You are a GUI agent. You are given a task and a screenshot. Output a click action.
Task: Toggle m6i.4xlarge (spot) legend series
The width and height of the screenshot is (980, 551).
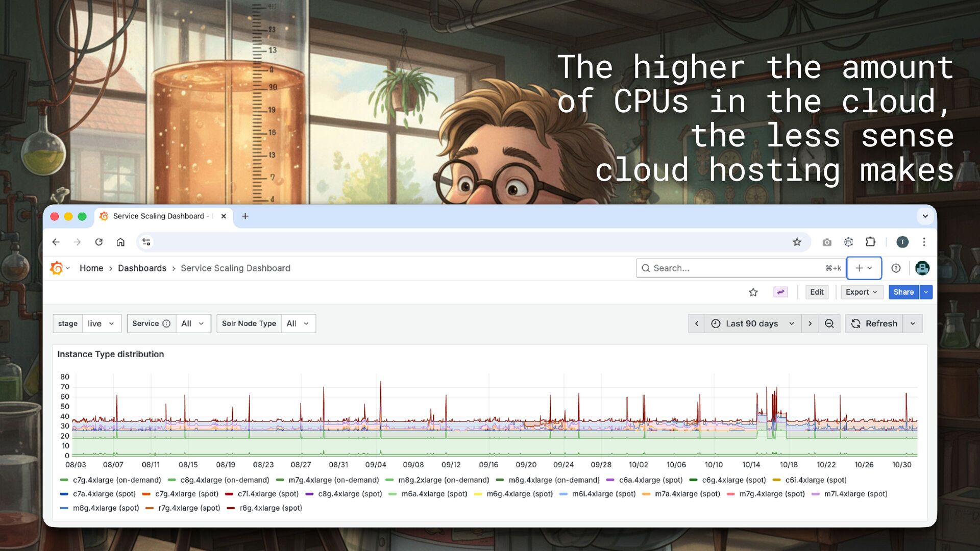click(x=603, y=494)
